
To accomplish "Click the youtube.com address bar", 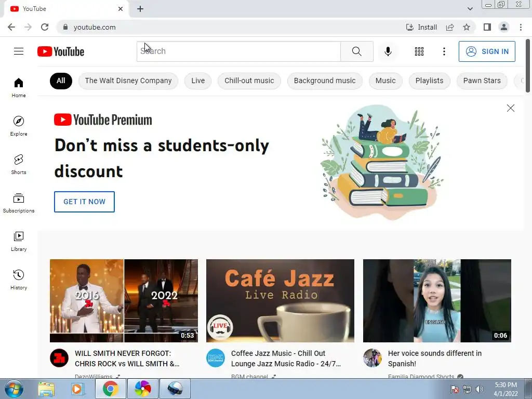I will click(231, 27).
